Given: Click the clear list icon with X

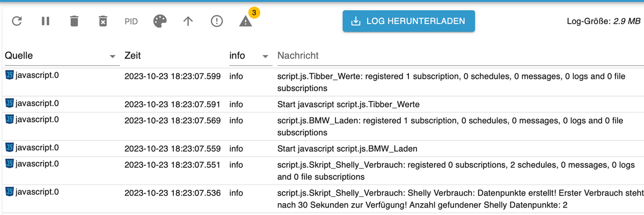Looking at the screenshot, I should click(103, 21).
